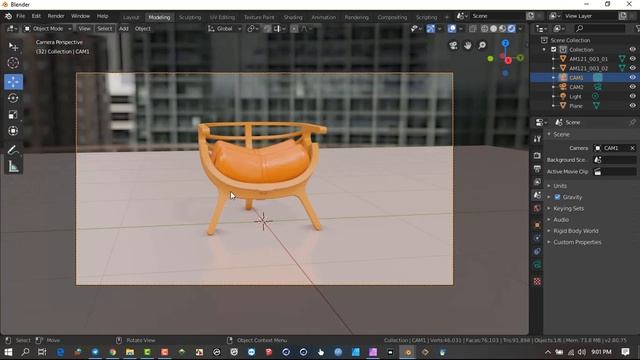Switch to the Layout workspace tab

pyautogui.click(x=131, y=17)
